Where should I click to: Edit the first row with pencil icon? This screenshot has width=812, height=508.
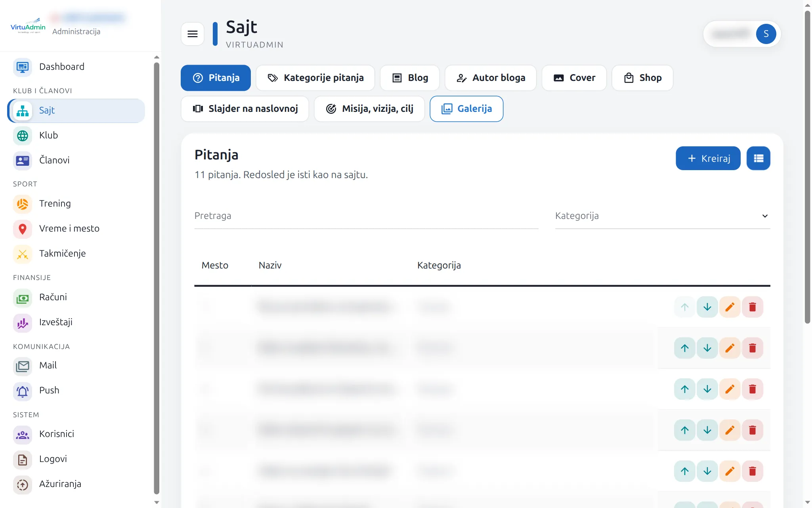(x=730, y=307)
